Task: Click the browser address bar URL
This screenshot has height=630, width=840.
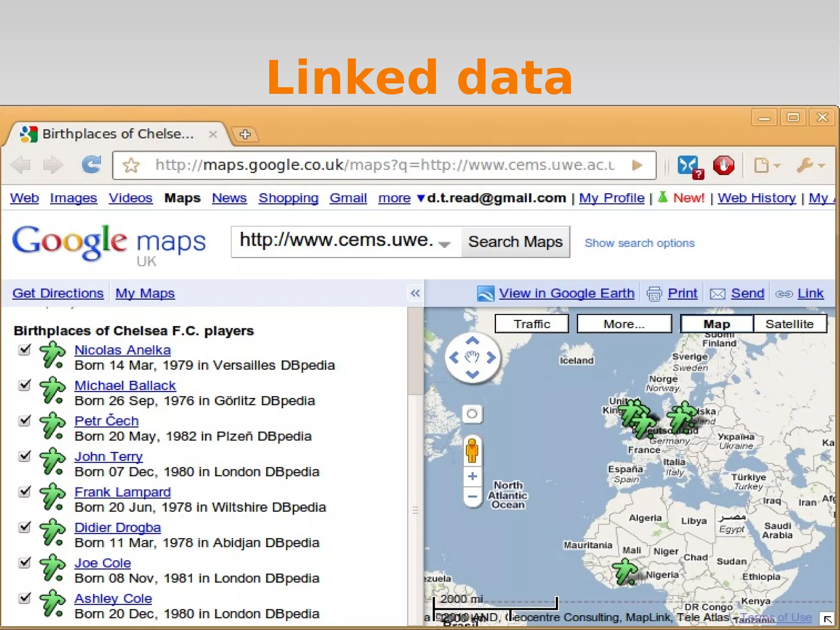Action: (384, 165)
